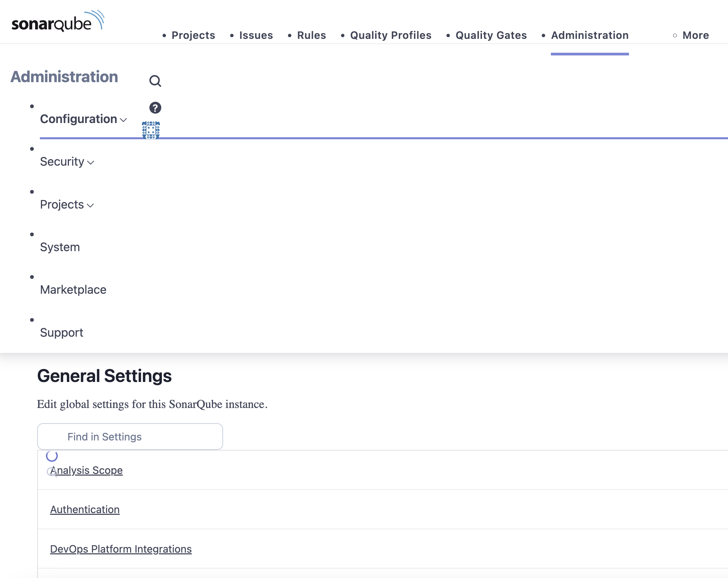Viewport: 728px width, 578px height.
Task: Open the Quality Gates tab
Action: [x=491, y=35]
